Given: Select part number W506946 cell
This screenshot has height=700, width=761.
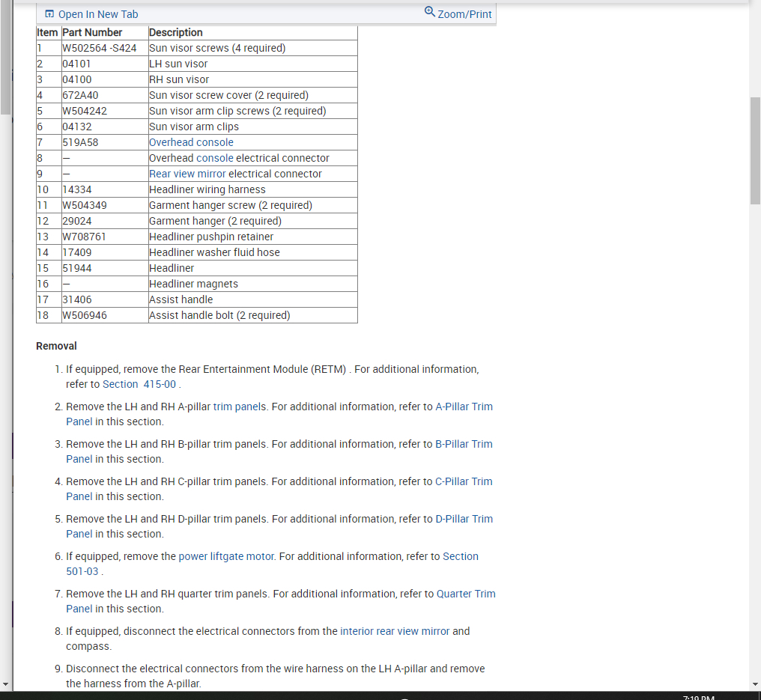Looking at the screenshot, I should point(105,315).
